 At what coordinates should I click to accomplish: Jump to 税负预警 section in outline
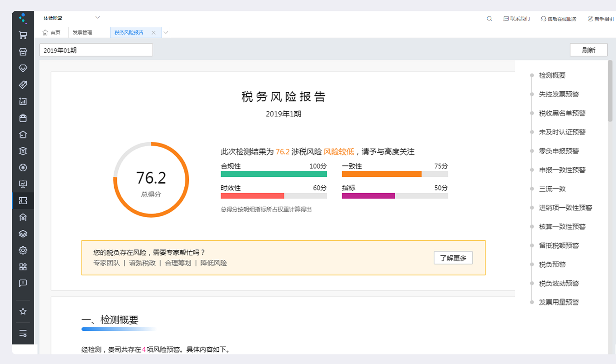552,264
